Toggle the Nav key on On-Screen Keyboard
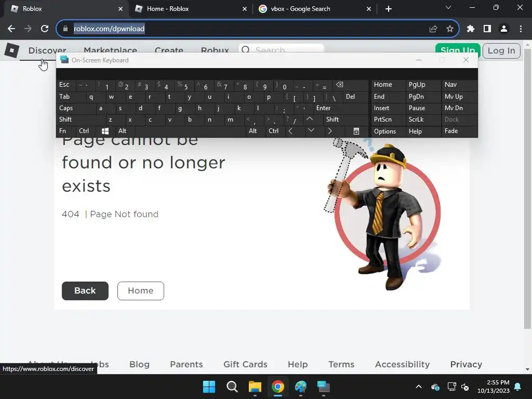This screenshot has height=399, width=532. pyautogui.click(x=459, y=85)
